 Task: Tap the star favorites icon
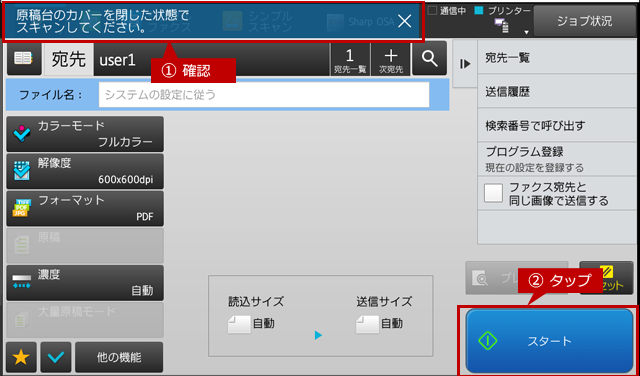click(x=21, y=357)
